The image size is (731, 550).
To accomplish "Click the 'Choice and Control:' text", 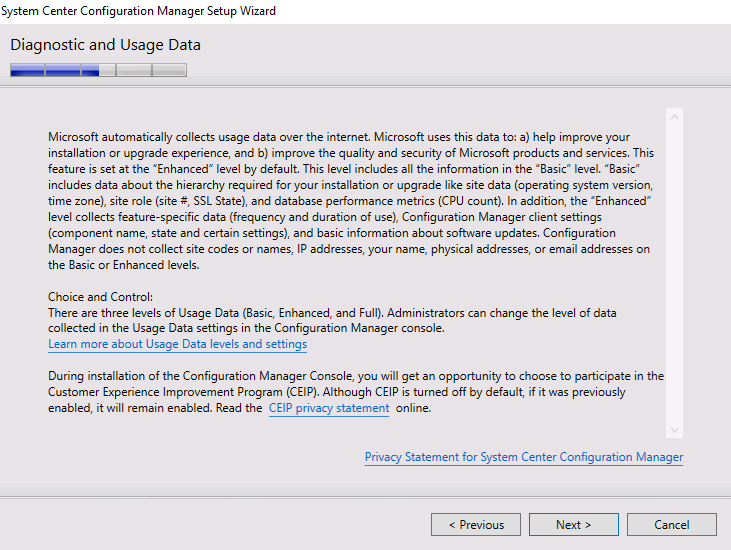I will (x=100, y=297).
